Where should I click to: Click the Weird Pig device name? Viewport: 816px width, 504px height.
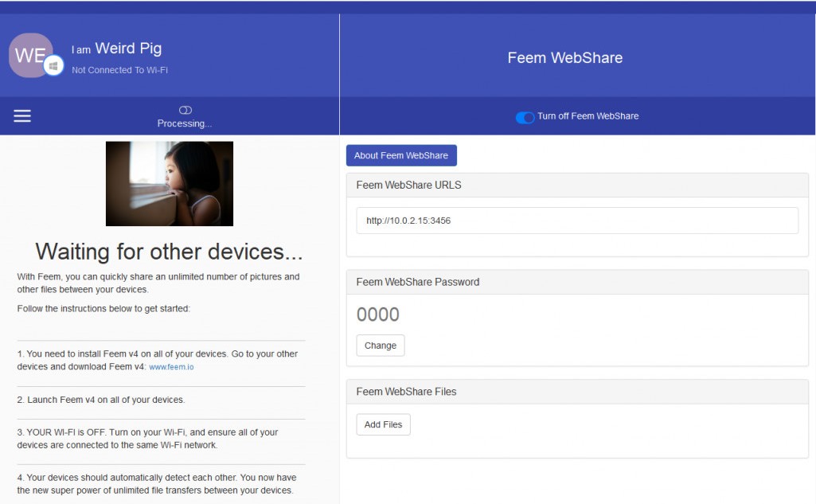[x=128, y=49]
